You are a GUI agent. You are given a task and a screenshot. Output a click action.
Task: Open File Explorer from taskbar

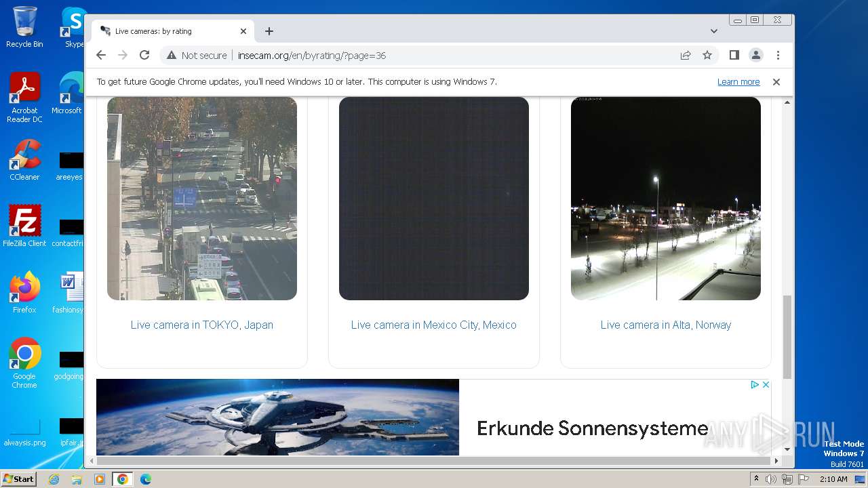(x=77, y=479)
